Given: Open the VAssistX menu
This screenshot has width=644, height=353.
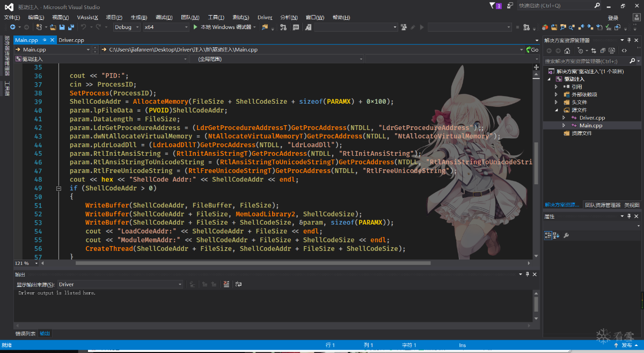Looking at the screenshot, I should coord(87,17).
